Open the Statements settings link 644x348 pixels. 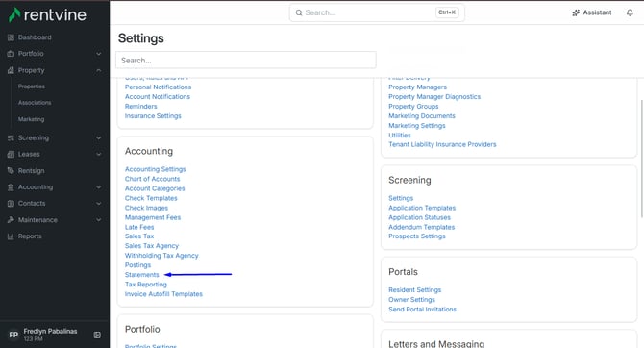click(141, 275)
